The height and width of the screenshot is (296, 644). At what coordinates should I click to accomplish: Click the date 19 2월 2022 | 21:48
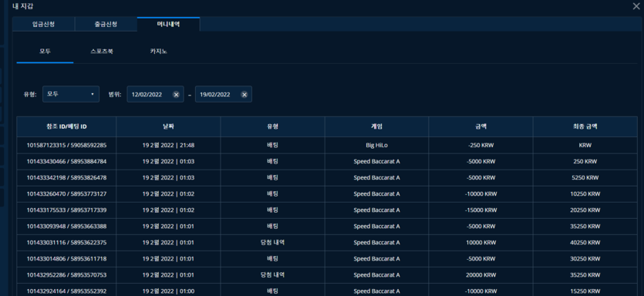168,146
